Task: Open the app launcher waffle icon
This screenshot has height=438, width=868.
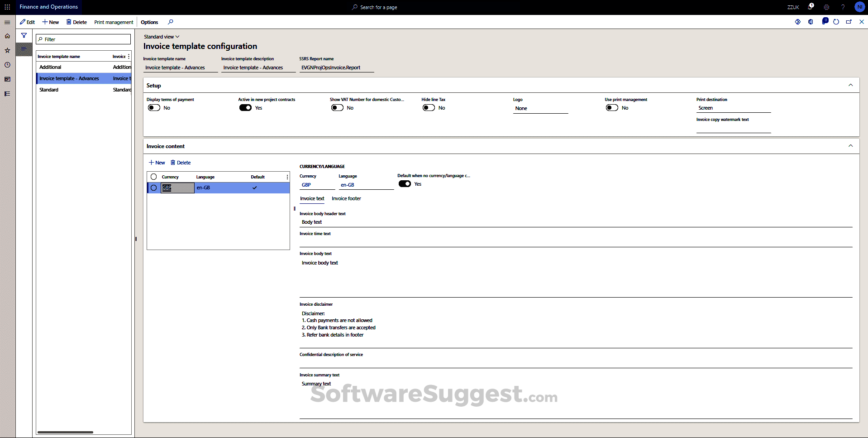Action: coord(7,7)
